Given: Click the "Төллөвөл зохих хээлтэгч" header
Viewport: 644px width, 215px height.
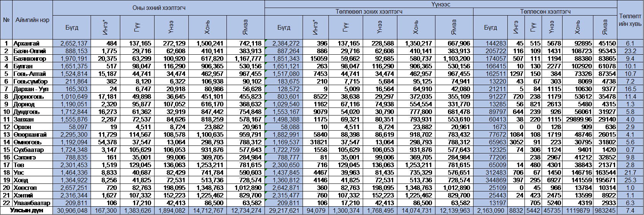Looking at the screenshot, I should (369, 12).
